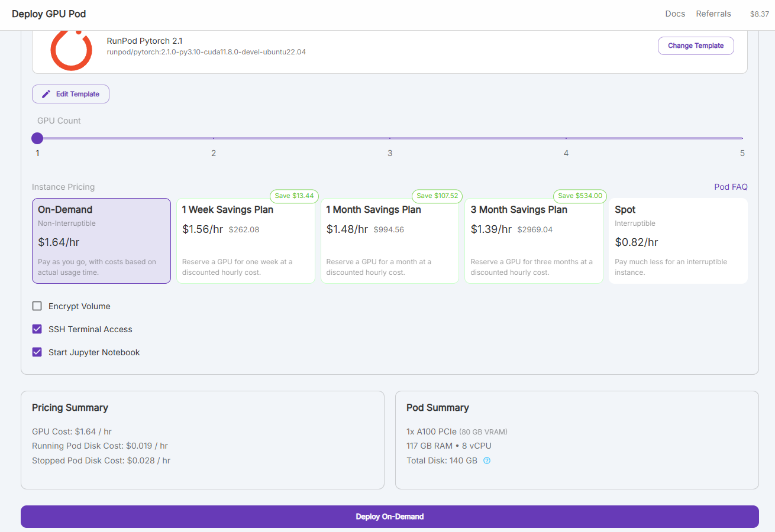The height and width of the screenshot is (532, 775).
Task: Click the Pod Summary heading
Action: (x=438, y=407)
